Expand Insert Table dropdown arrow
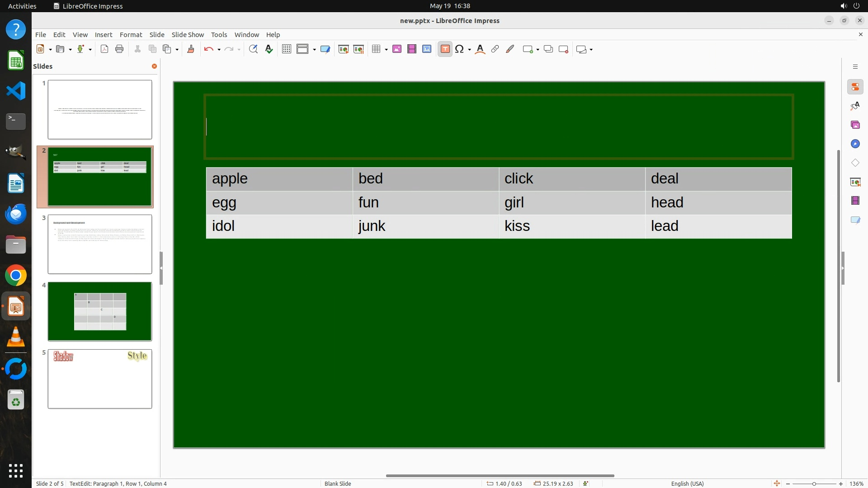The image size is (868, 488). 387,50
